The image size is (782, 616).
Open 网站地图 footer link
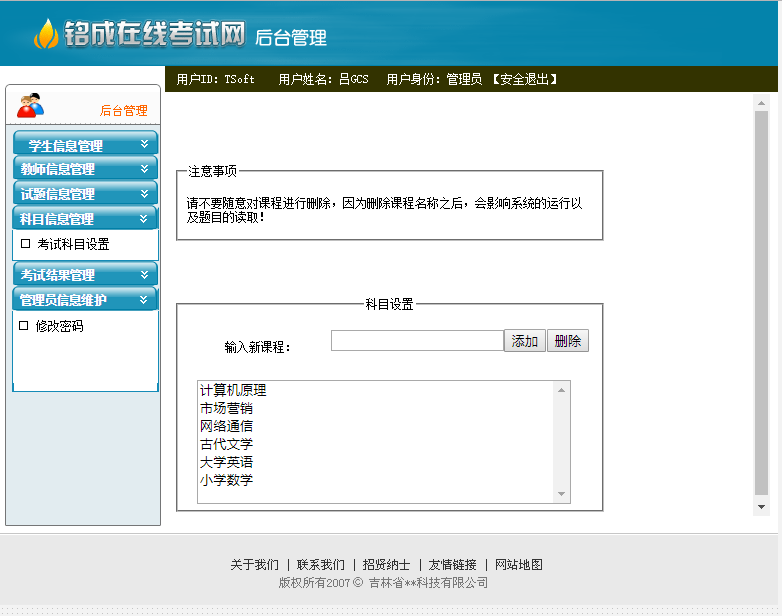point(519,565)
